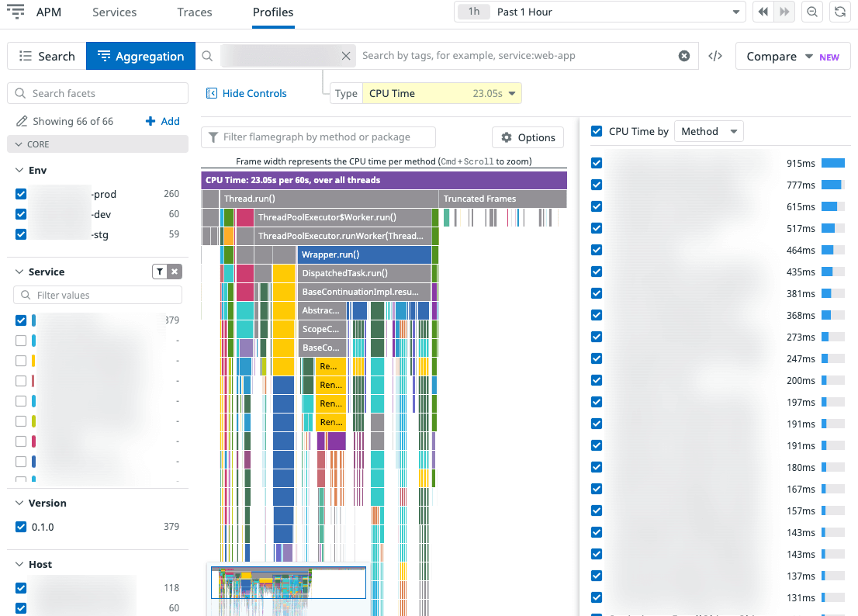Screen dimensions: 858x616
Task: Open the Services tab
Action: (114, 12)
